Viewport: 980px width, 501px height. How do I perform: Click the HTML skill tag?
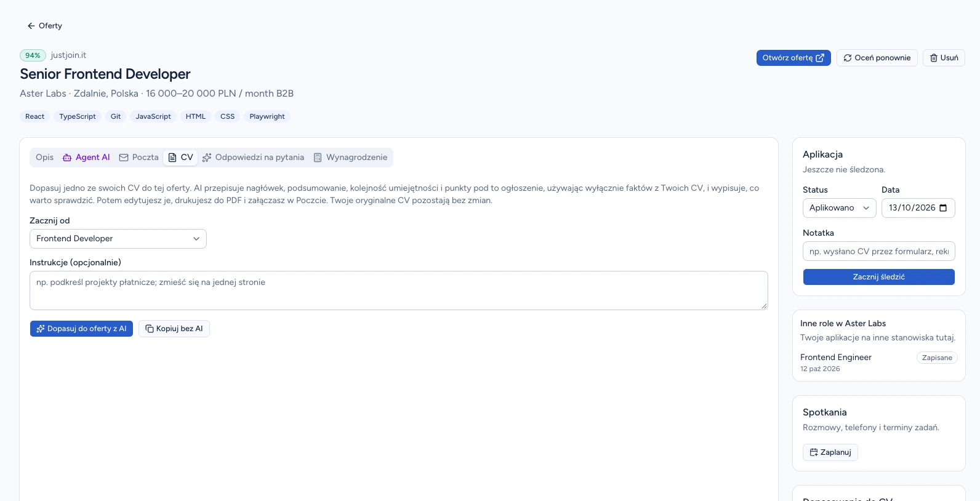[196, 116]
